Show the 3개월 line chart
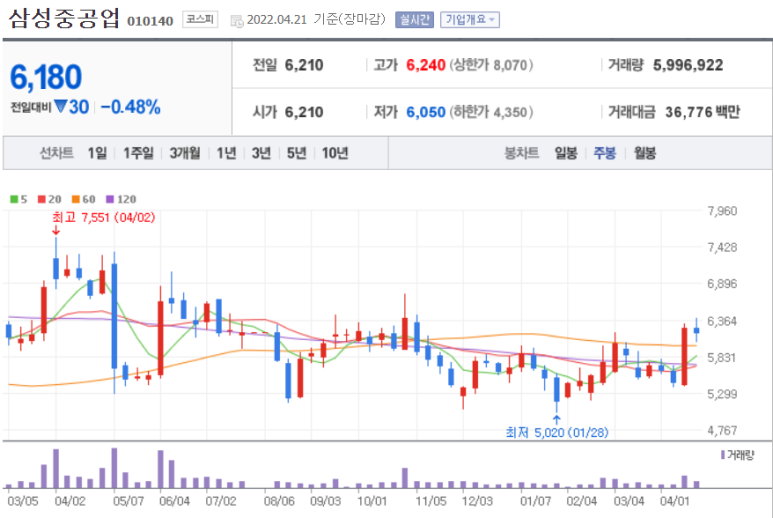 coord(185,153)
